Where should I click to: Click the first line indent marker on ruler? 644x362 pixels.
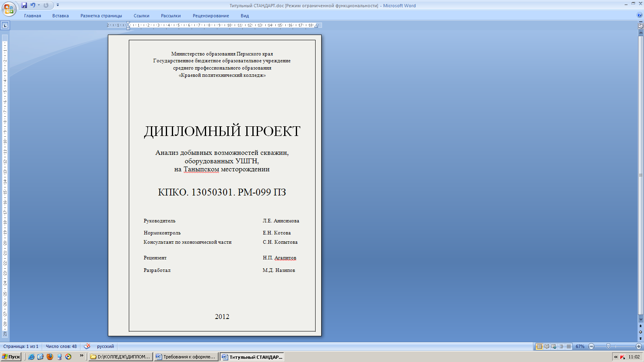pos(128,24)
